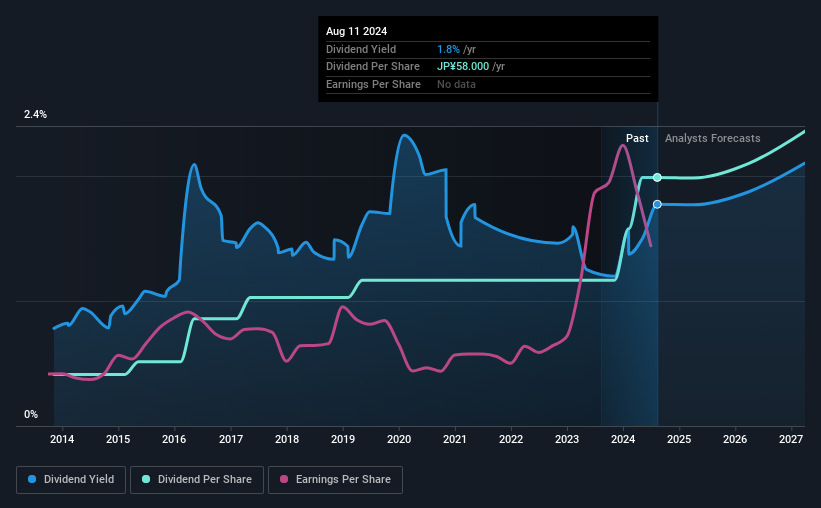Viewport: 821px width, 508px height.
Task: Select the blue Dividend Yield data marker
Action: [x=657, y=204]
